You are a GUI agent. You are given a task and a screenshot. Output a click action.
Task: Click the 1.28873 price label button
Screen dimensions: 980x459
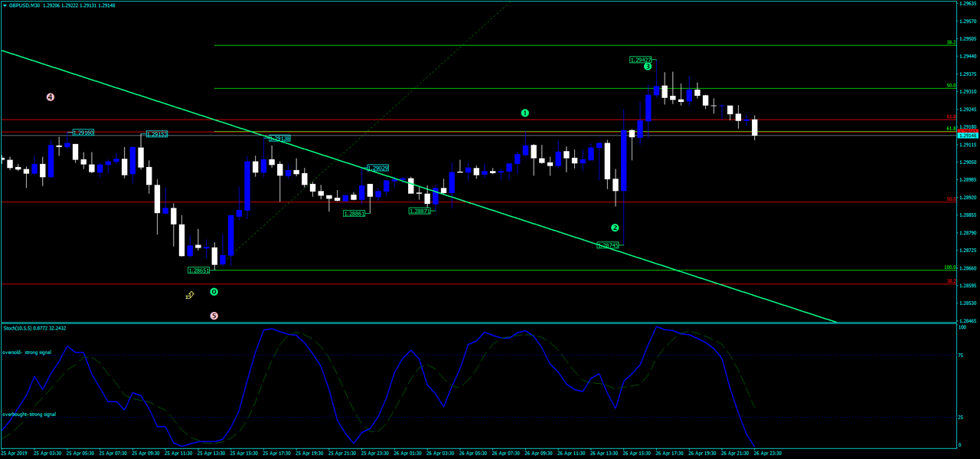[x=420, y=209]
